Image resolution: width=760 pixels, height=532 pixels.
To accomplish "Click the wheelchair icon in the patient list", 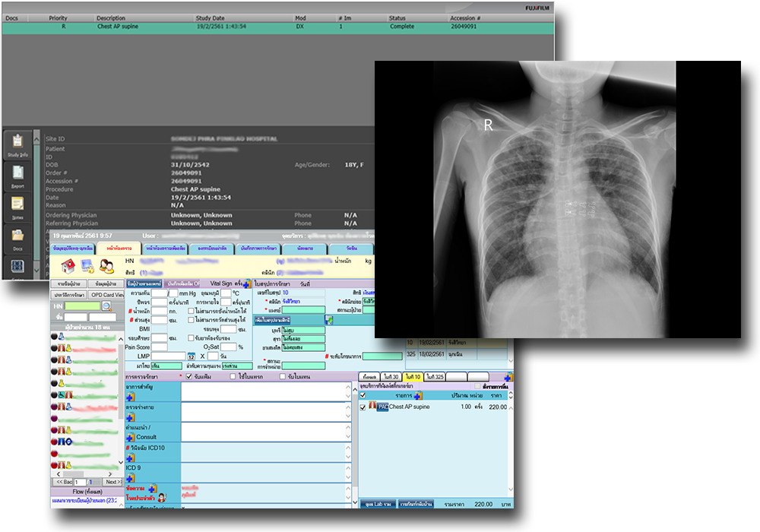I will click(x=62, y=395).
